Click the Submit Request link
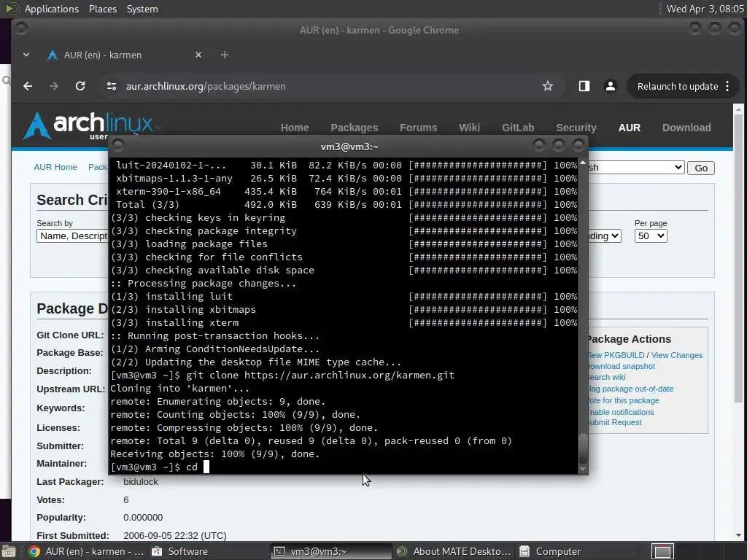 point(615,422)
